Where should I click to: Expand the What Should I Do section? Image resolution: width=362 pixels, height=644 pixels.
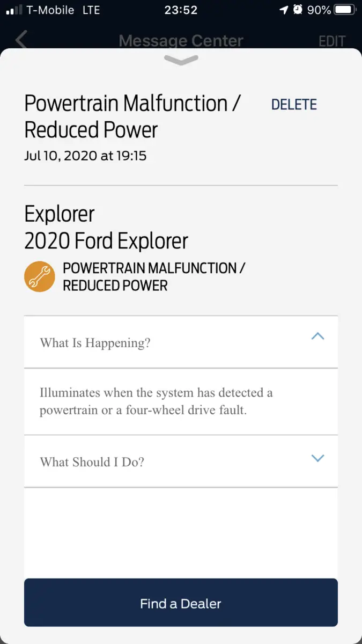(181, 462)
